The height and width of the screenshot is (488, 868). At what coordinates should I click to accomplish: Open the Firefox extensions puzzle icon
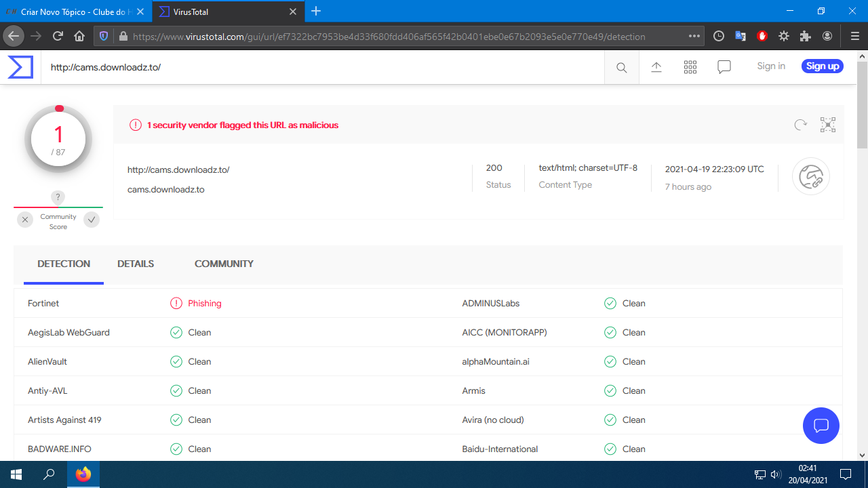coord(806,36)
